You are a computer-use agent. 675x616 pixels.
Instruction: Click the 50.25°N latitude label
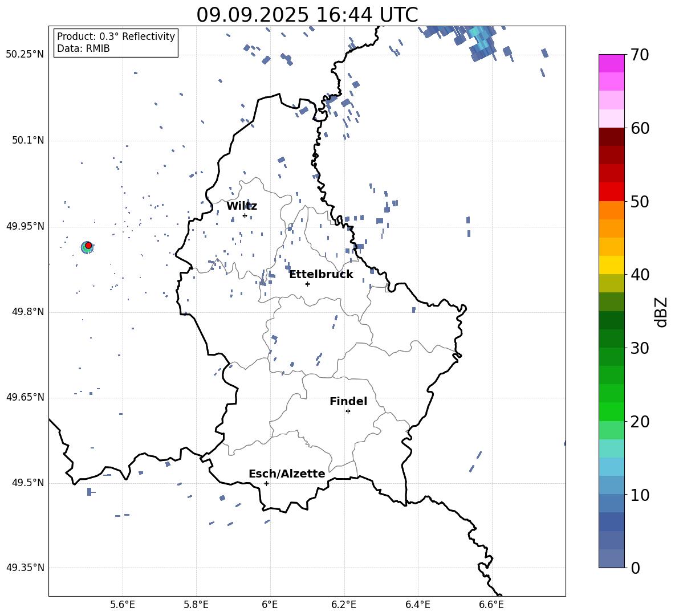[25, 55]
